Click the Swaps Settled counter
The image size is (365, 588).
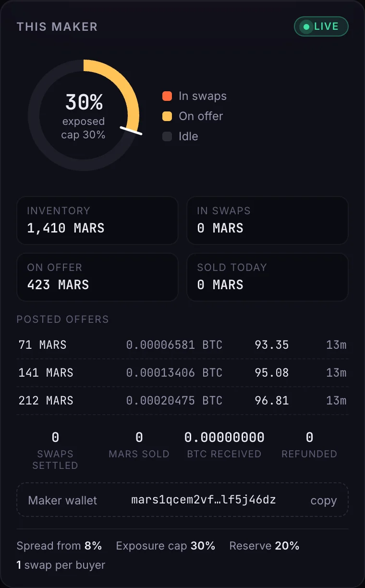pos(55,450)
